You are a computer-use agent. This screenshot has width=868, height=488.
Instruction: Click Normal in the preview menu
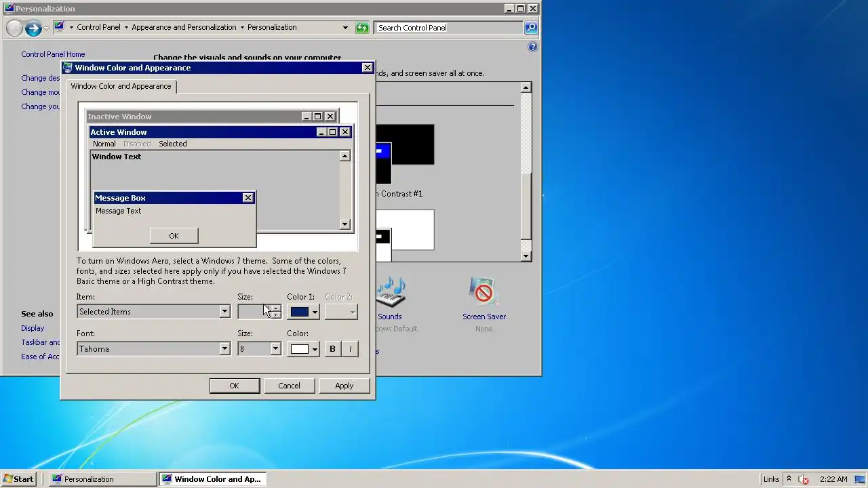click(x=104, y=144)
